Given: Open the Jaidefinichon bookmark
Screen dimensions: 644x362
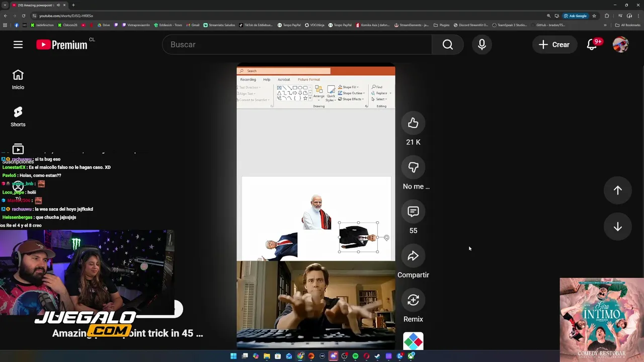Looking at the screenshot, I should coord(42,25).
